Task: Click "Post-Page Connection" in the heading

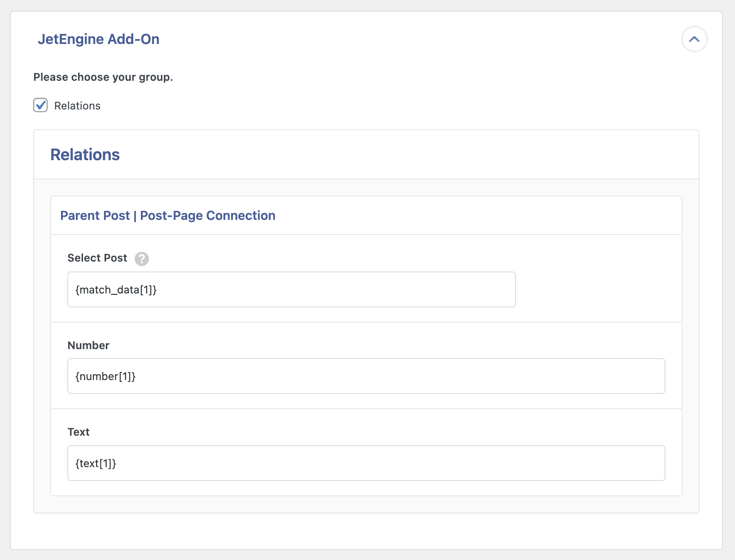Action: coord(207,216)
